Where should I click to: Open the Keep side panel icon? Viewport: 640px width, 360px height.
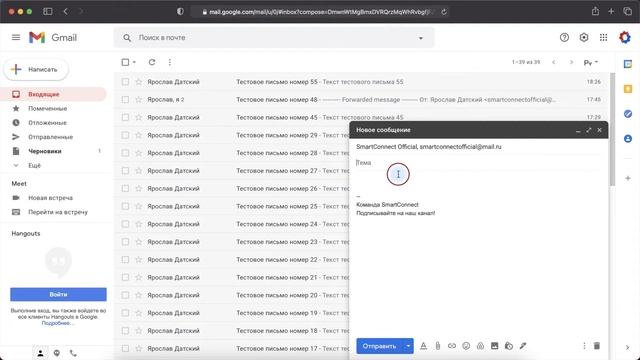pyautogui.click(x=628, y=89)
